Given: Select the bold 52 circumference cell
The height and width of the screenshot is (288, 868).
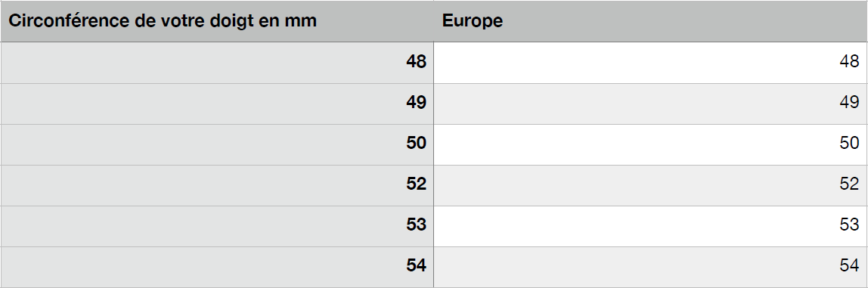Looking at the screenshot, I should [217, 185].
